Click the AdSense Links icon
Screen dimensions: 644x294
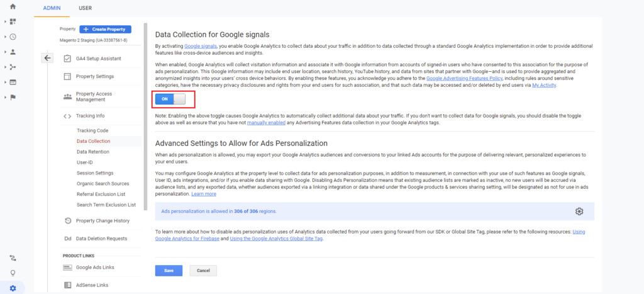tap(68, 285)
